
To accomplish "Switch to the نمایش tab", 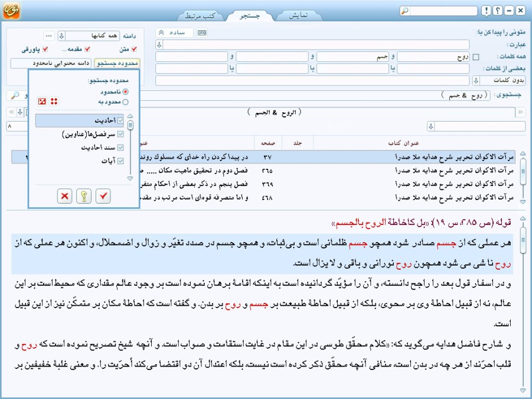I will [299, 15].
